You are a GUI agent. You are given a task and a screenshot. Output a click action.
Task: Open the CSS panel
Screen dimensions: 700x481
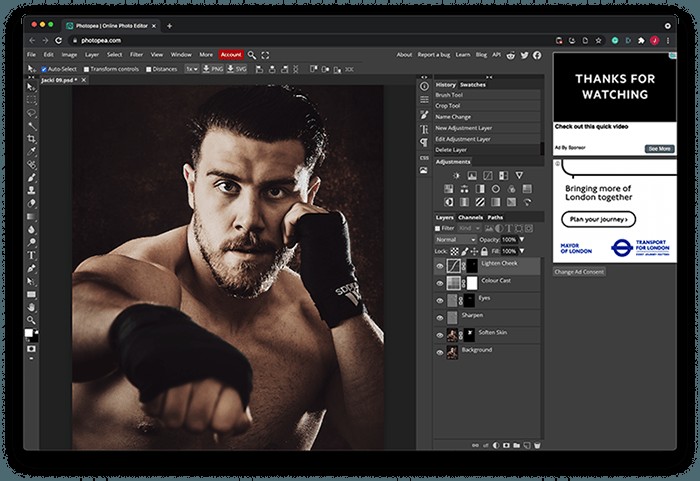point(424,158)
